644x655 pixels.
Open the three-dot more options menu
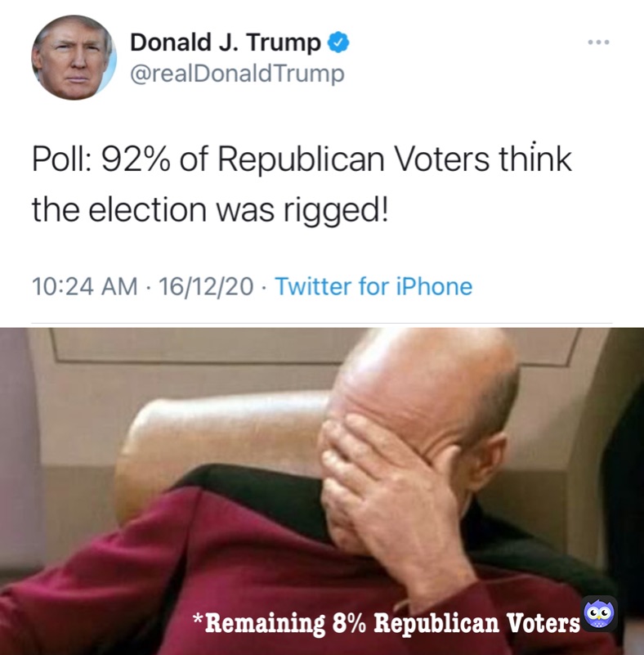pos(598,42)
